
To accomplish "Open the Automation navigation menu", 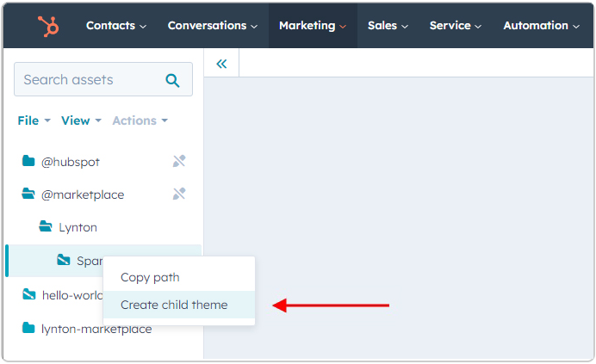I will tap(541, 26).
